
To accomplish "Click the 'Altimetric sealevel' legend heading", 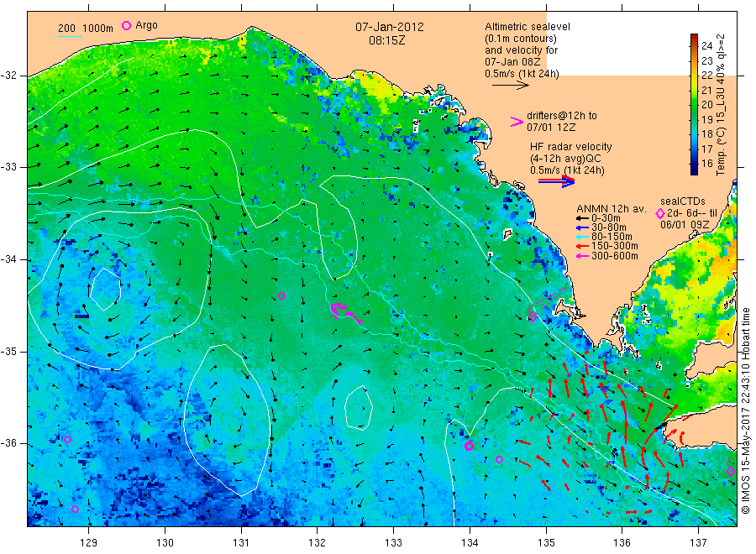I will click(528, 27).
